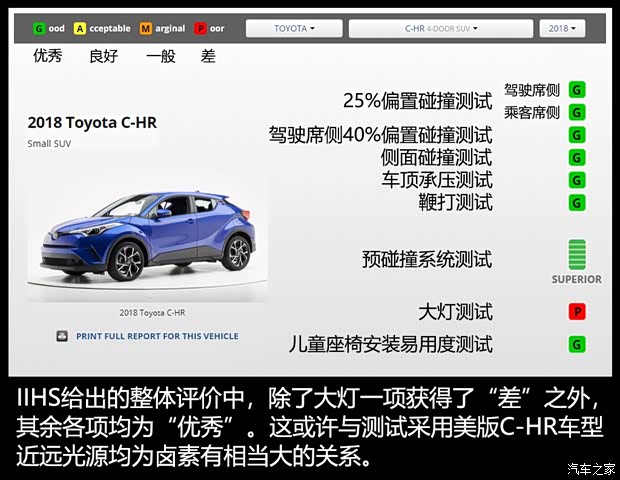620x480 pixels.
Task: Open Print Full Report For This Vehicle link
Action: [157, 336]
